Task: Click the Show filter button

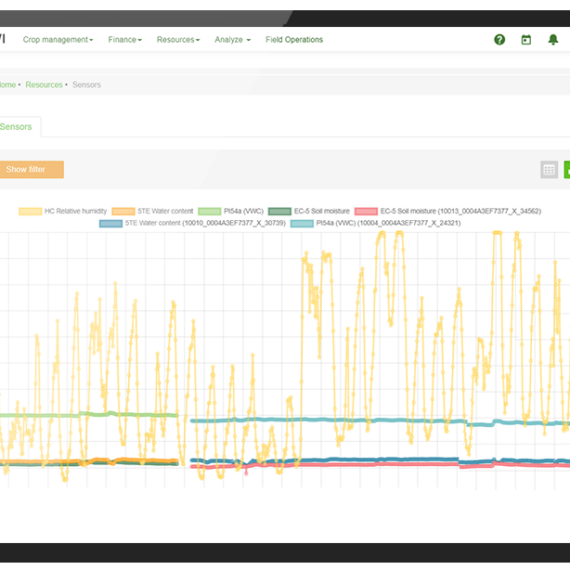Action: [32, 169]
